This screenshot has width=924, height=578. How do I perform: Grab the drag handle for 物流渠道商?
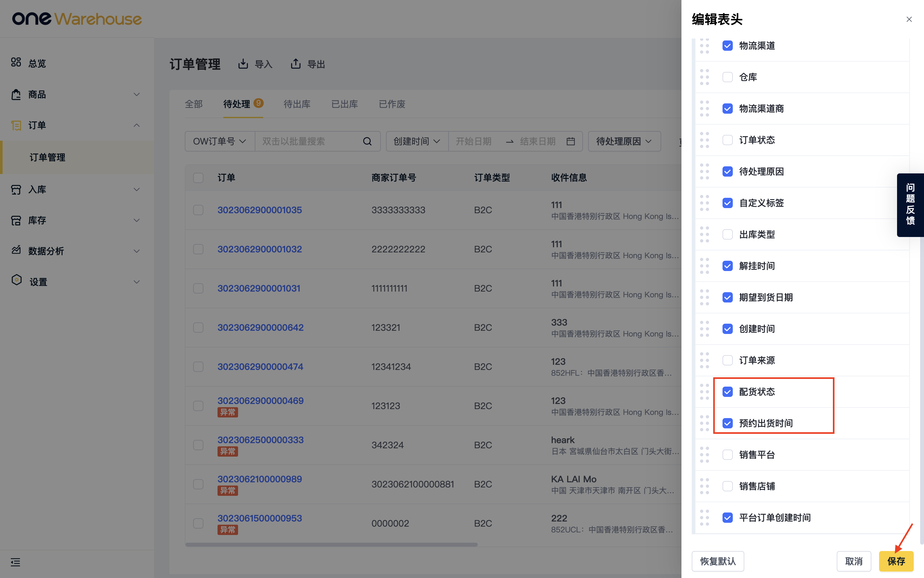pyautogui.click(x=705, y=109)
